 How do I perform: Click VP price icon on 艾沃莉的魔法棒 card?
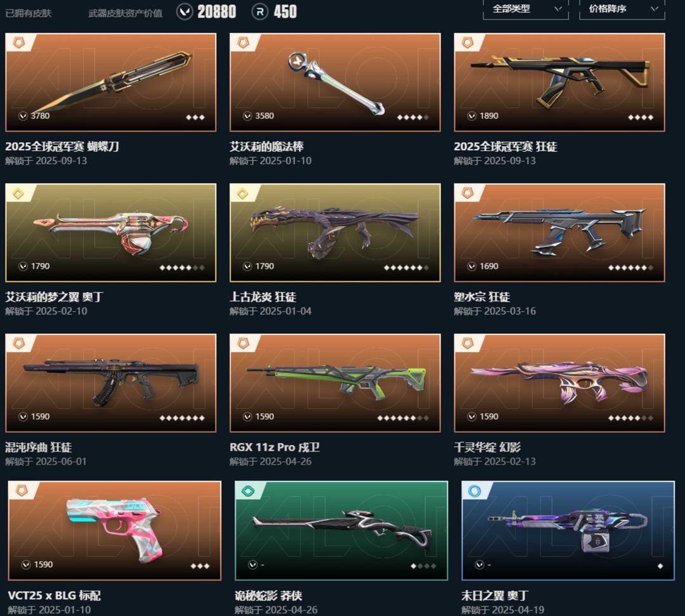(247, 116)
